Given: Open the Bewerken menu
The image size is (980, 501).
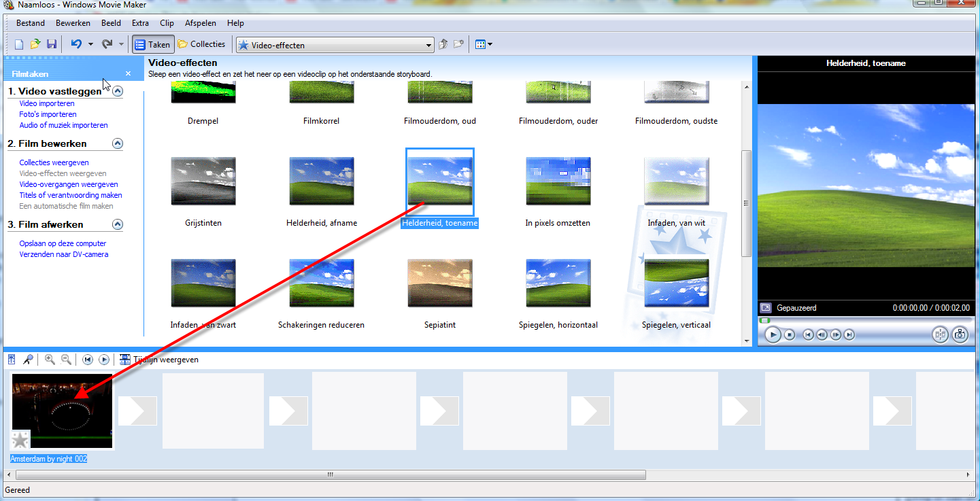Looking at the screenshot, I should [x=73, y=23].
